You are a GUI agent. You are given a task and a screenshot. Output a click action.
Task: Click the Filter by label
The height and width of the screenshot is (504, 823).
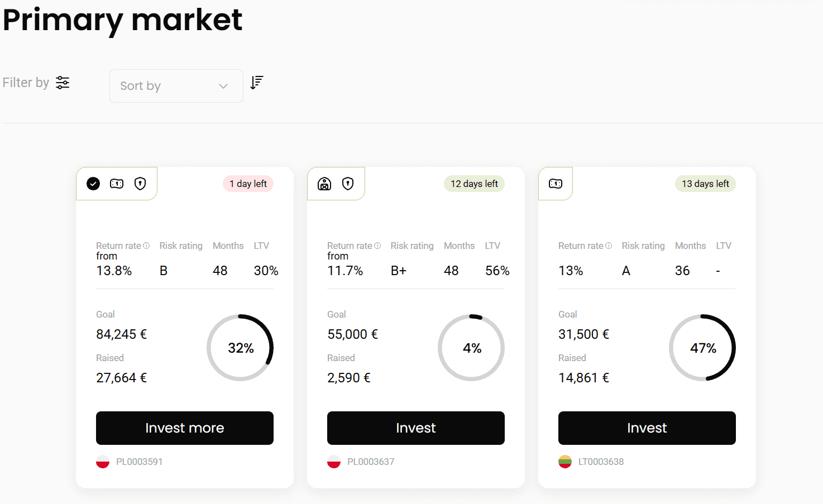26,83
